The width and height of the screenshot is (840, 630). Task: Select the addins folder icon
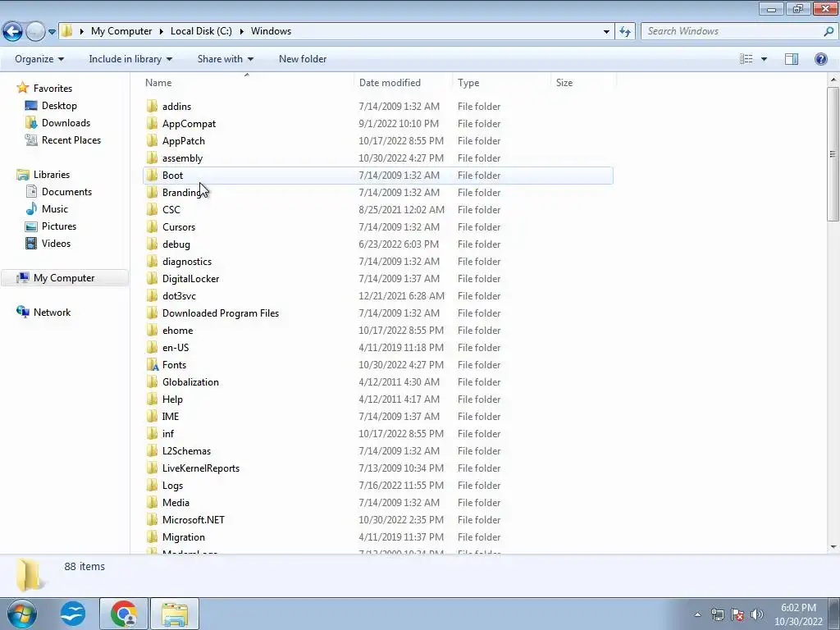pyautogui.click(x=152, y=106)
